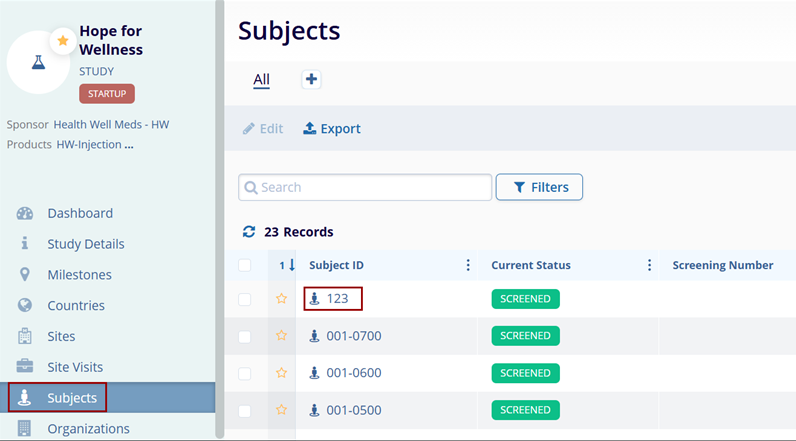This screenshot has width=796, height=441.
Task: Check the box for subject 001-0600
Action: 245,374
